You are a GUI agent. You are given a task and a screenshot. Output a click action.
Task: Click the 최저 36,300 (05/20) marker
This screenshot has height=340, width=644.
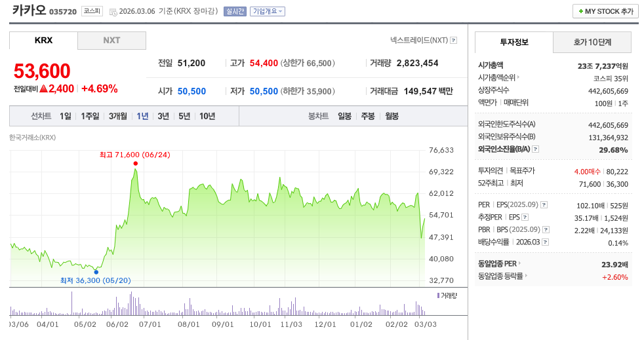96,272
